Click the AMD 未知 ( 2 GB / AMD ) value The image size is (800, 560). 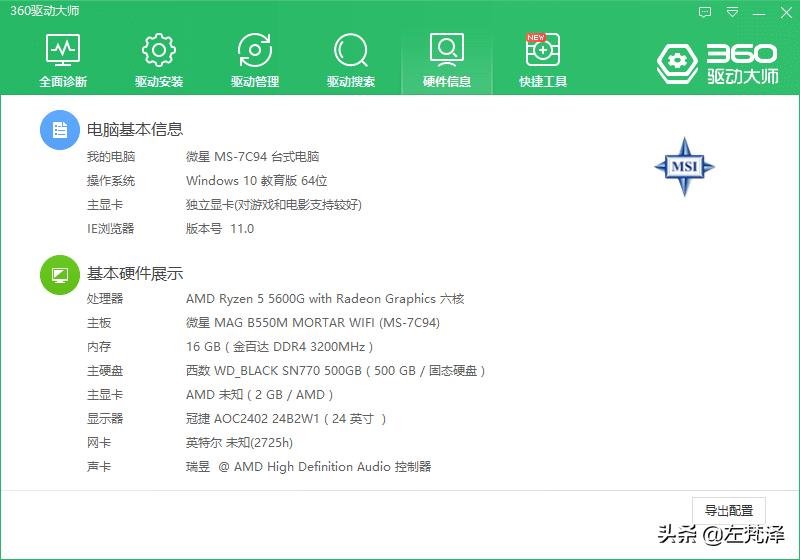click(x=259, y=395)
